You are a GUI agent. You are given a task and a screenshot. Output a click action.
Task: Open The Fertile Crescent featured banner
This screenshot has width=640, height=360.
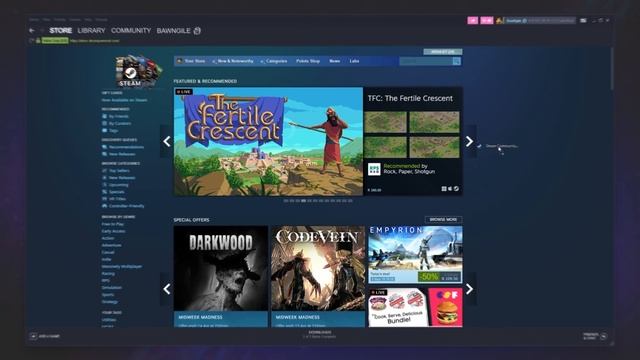pos(269,141)
